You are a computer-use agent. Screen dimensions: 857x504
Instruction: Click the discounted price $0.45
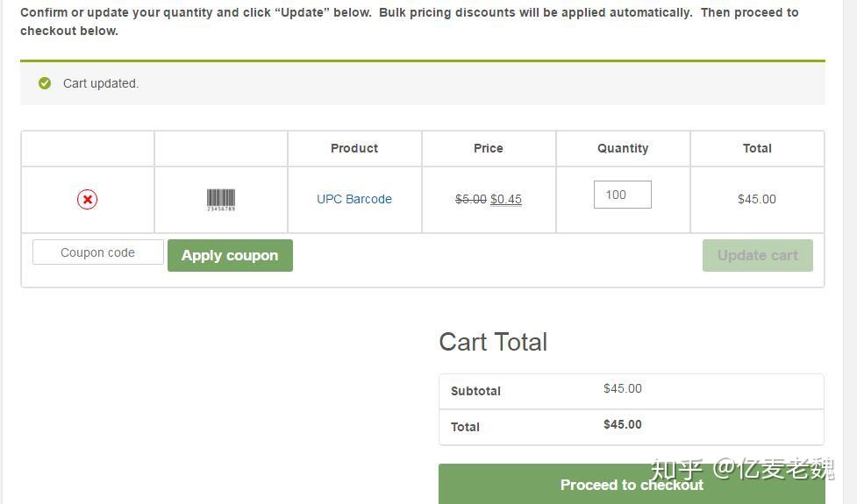pos(506,199)
